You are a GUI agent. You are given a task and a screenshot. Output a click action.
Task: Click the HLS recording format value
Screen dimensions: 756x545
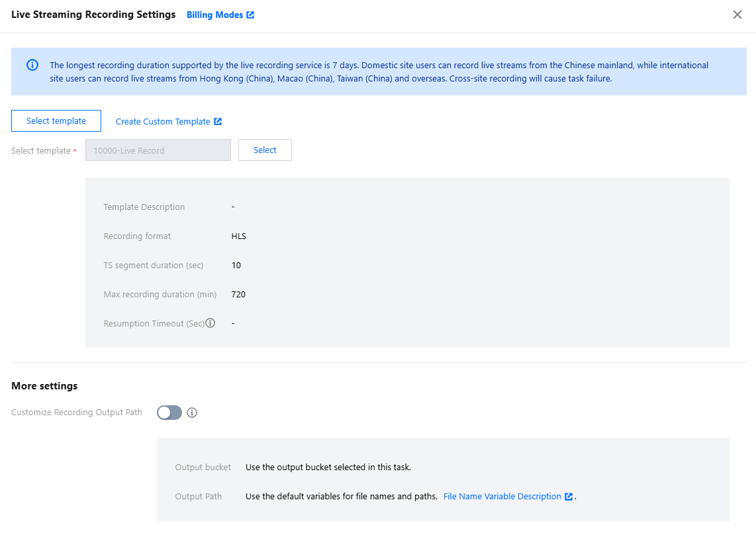click(x=239, y=236)
